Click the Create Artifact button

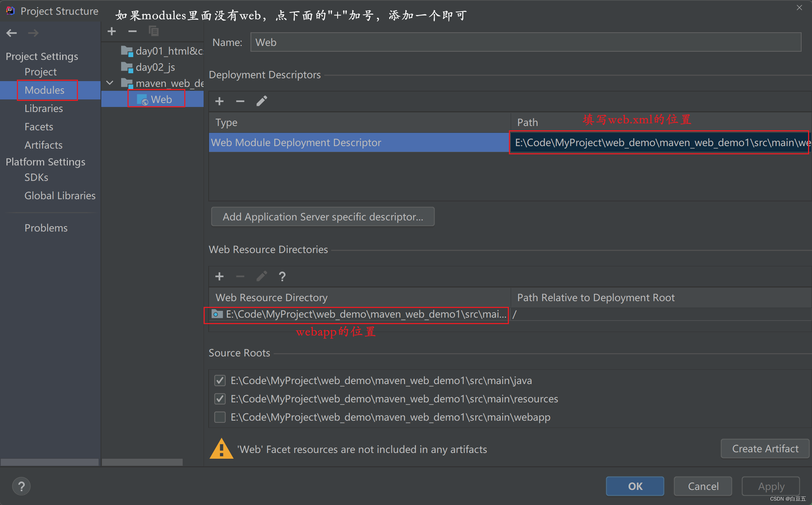(765, 449)
